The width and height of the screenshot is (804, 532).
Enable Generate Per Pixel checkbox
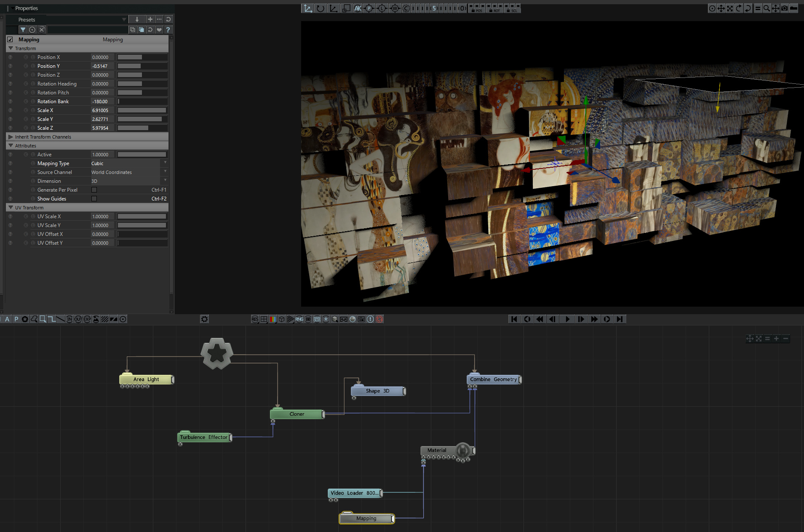coord(94,190)
